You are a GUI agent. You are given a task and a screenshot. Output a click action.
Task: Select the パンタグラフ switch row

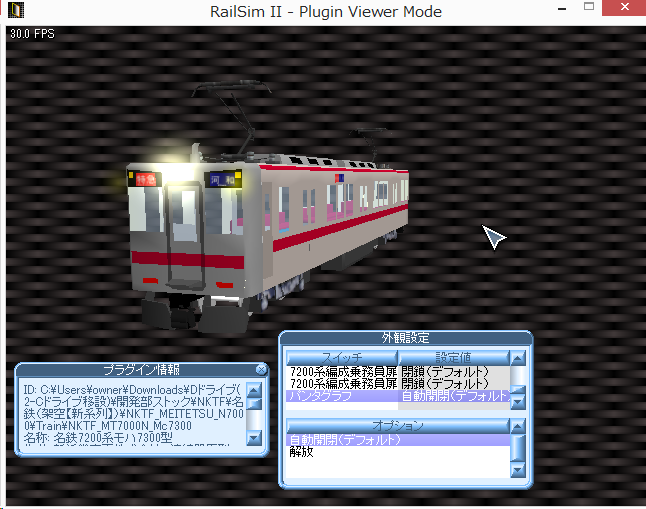(x=398, y=396)
